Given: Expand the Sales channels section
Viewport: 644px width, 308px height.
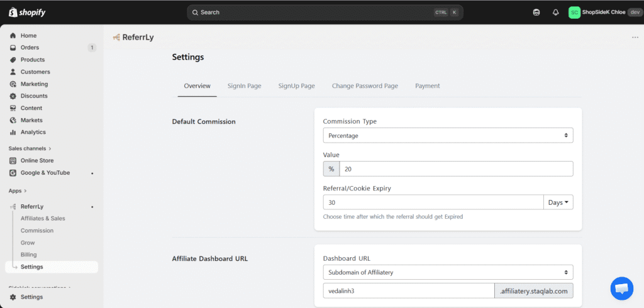Looking at the screenshot, I should 30,148.
